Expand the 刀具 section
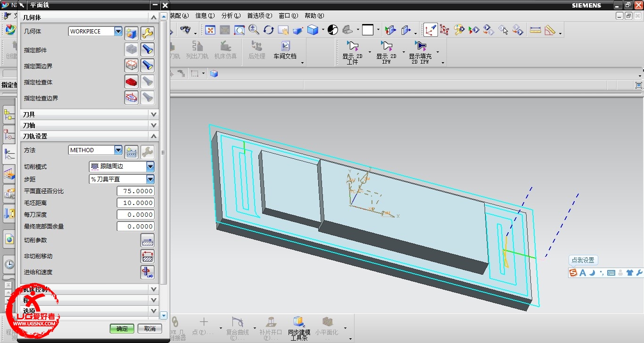Screen dimensions: 644x343 [x=153, y=114]
